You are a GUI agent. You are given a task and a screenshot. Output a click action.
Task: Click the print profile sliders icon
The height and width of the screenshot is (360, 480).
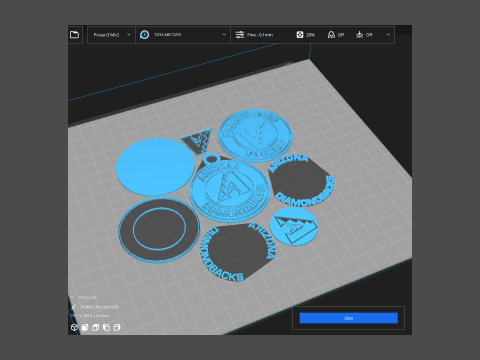(240, 35)
